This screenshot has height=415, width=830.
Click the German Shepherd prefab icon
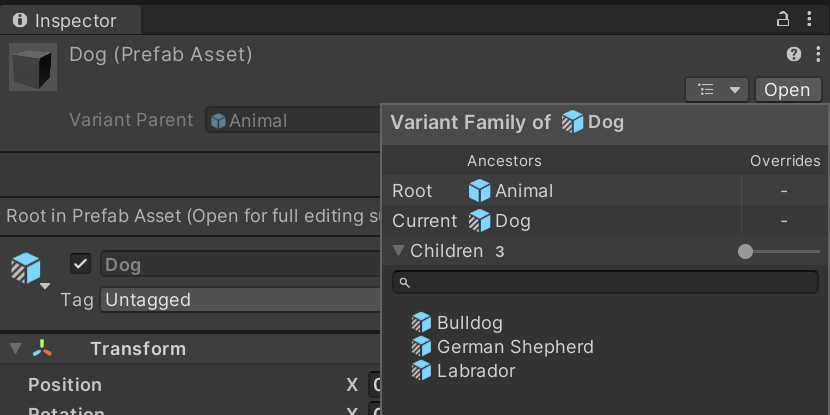click(422, 347)
